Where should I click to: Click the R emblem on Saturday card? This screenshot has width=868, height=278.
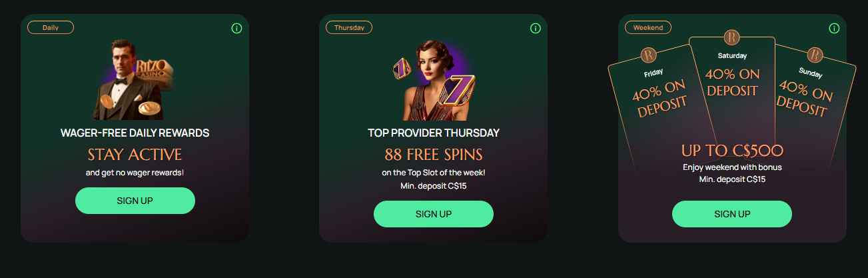(732, 37)
